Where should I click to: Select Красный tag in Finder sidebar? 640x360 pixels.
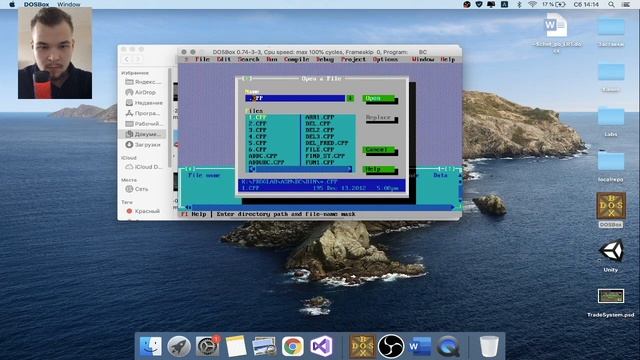143,211
